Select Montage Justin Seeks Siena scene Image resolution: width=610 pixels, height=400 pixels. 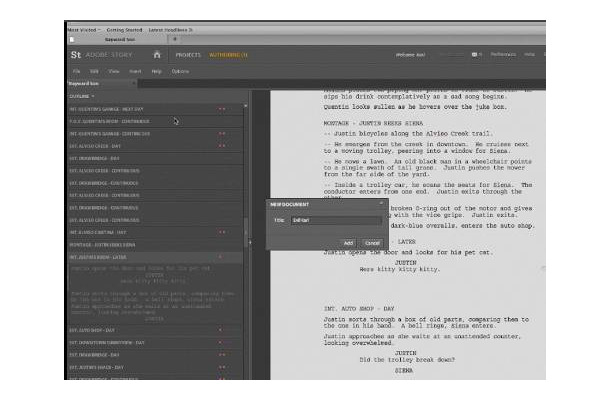click(156, 245)
